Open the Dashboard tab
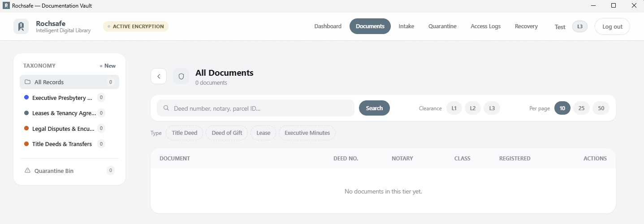644x224 pixels. pyautogui.click(x=328, y=26)
